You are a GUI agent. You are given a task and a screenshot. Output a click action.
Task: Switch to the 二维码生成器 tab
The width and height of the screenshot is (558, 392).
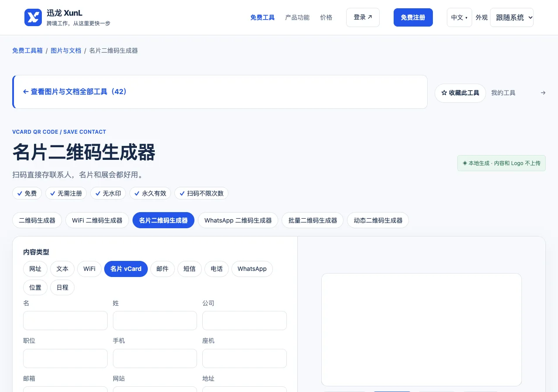coord(37,220)
